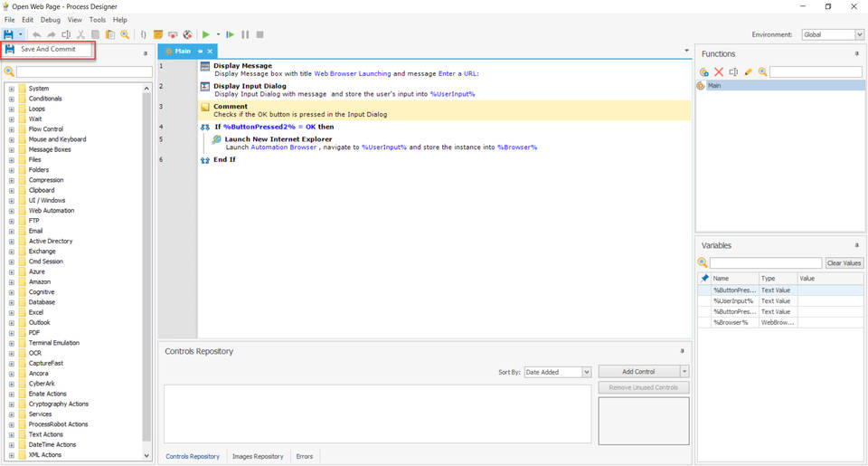Expand the Loops actions folder

click(11, 109)
